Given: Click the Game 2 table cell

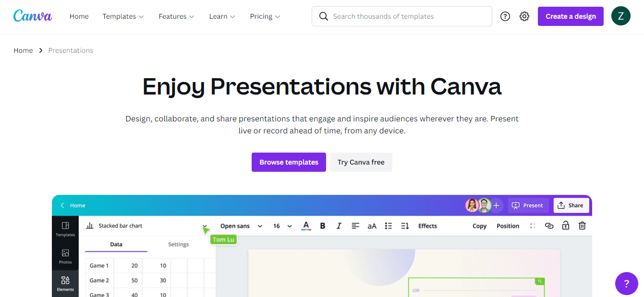Looking at the screenshot, I should click(x=99, y=280).
